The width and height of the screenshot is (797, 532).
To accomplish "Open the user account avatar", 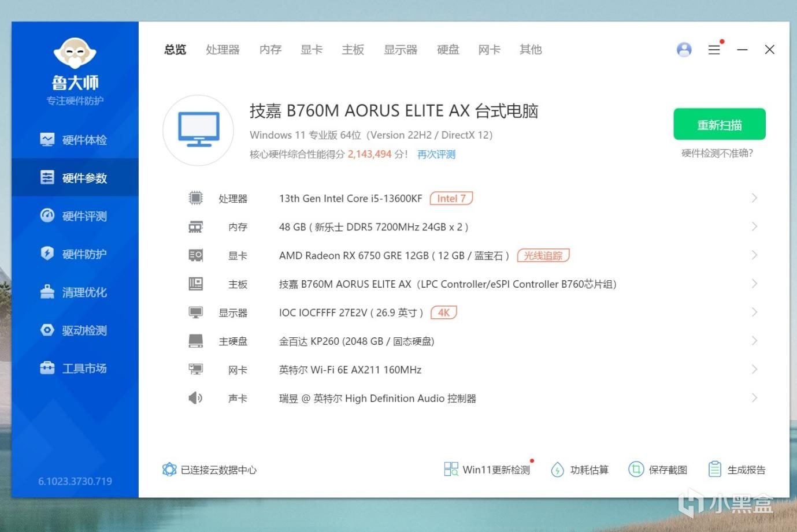I will tap(684, 50).
